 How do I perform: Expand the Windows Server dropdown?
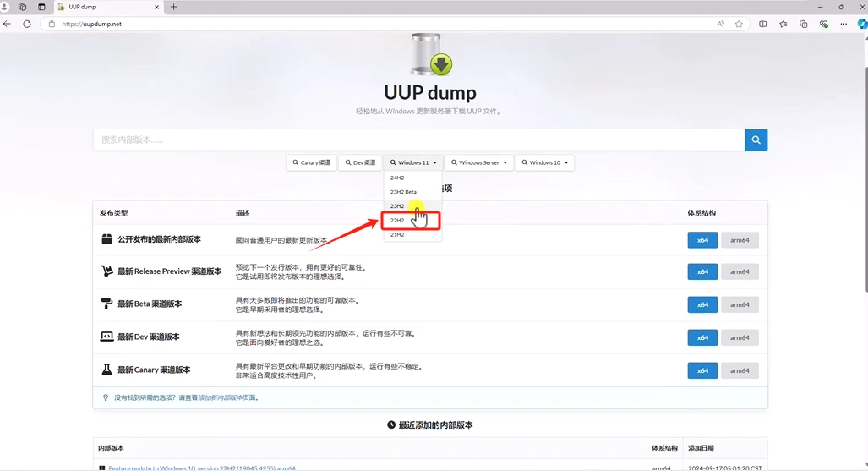479,162
